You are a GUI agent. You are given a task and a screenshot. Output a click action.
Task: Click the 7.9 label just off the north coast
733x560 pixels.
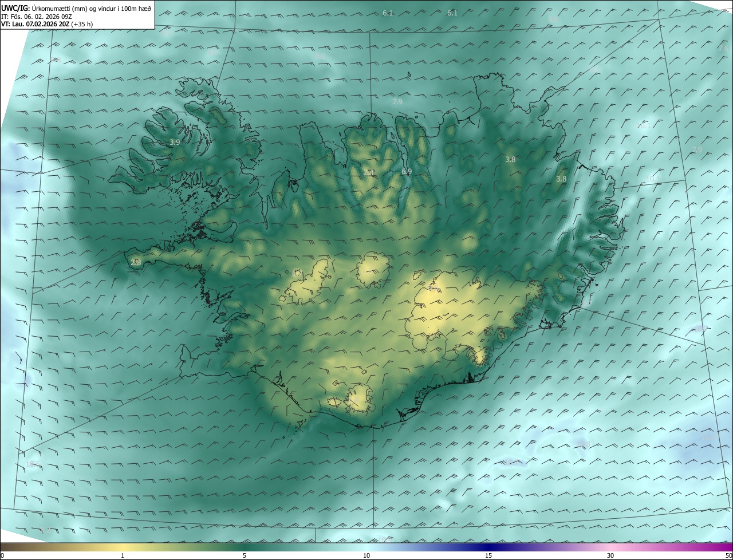[x=397, y=101]
